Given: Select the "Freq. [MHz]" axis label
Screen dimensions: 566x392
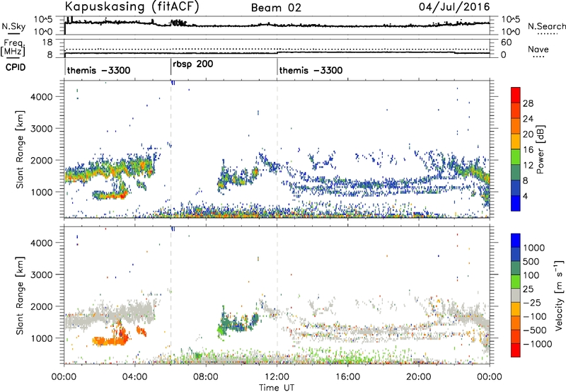Looking at the screenshot, I should [13, 47].
